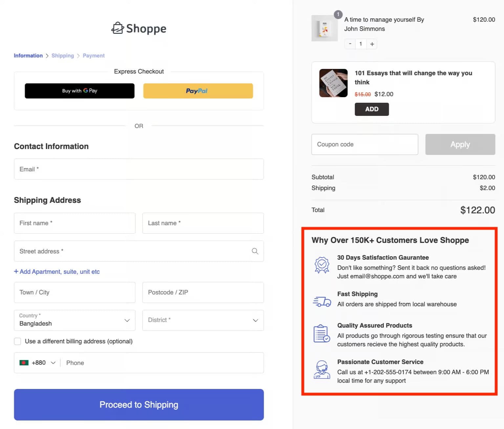
Task: Increase book quantity with the plus stepper
Action: (371, 44)
